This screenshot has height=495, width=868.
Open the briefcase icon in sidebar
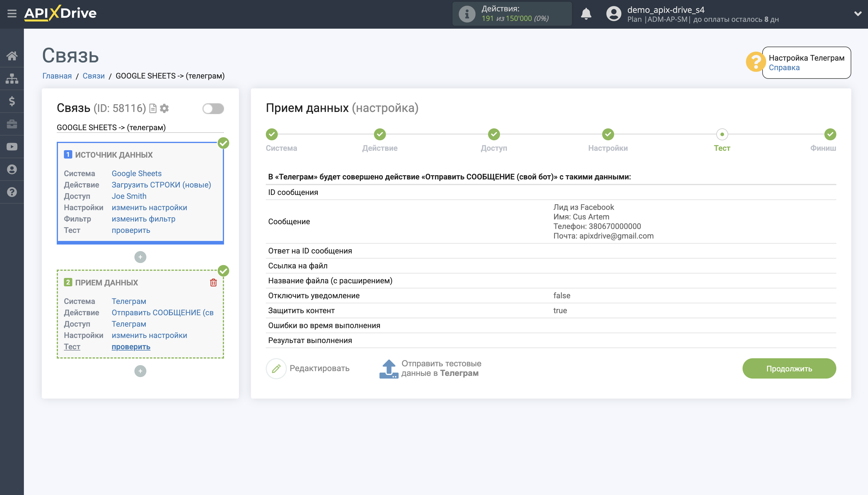(12, 124)
